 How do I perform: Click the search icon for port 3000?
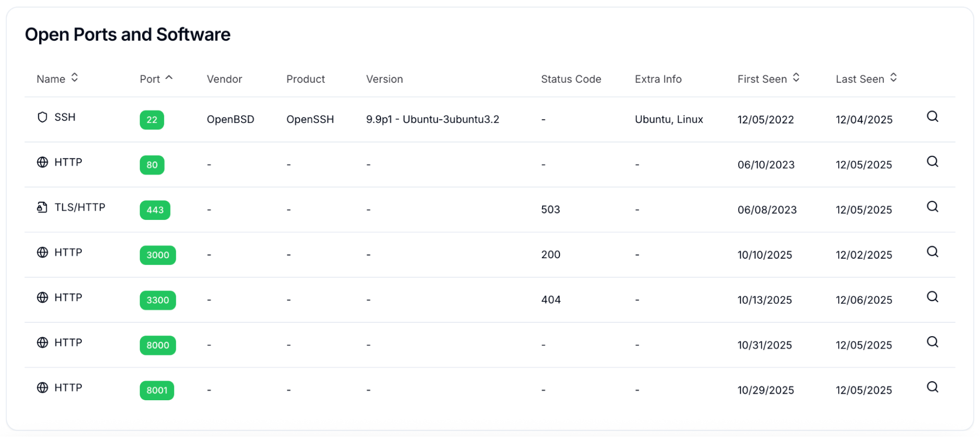(x=932, y=252)
